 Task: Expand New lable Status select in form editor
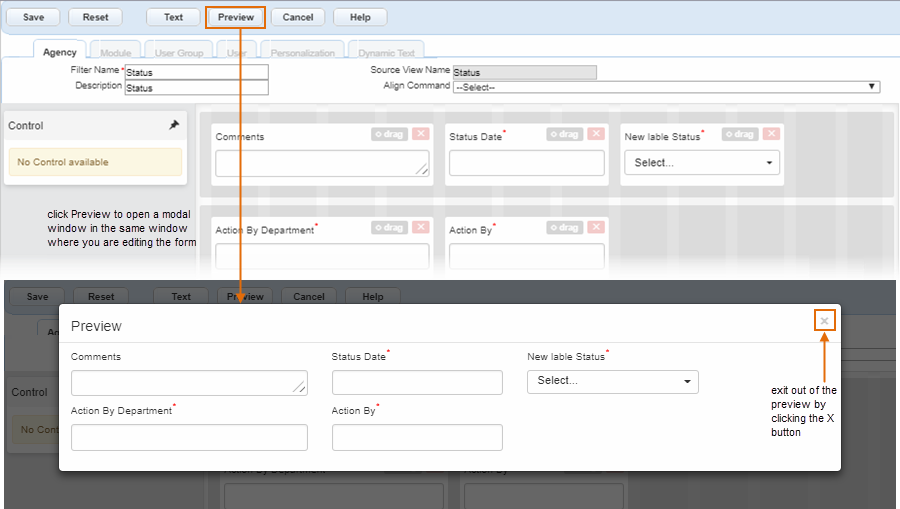700,163
